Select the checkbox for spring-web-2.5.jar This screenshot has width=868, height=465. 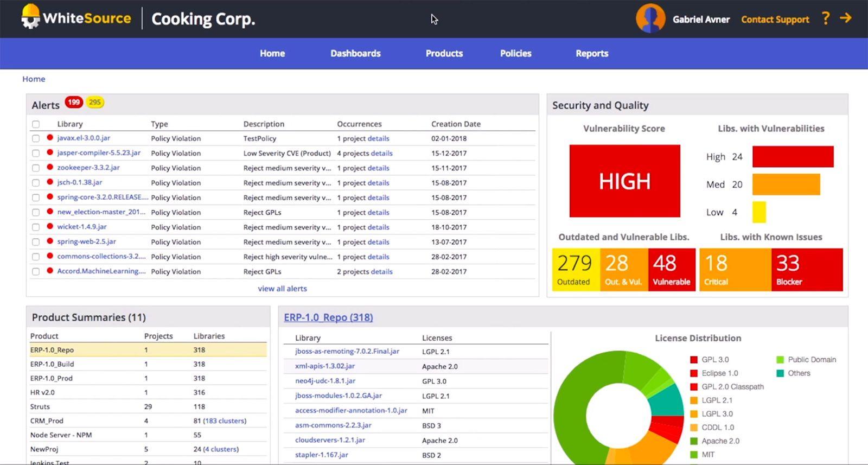[x=36, y=242]
